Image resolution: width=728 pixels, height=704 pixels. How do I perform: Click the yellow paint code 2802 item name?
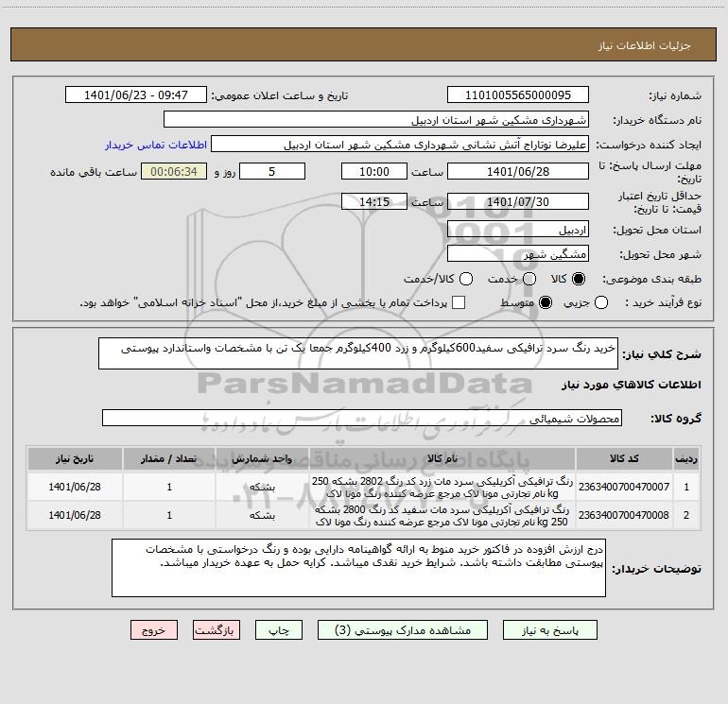click(x=442, y=488)
